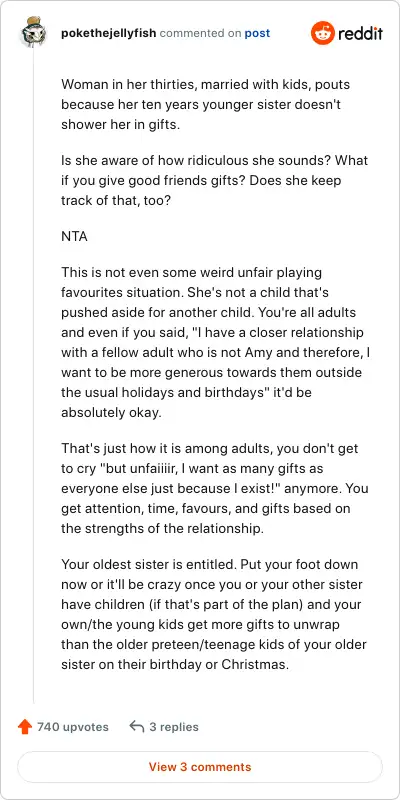Click the orange upvote arrow icon
Screen dimensions: 400x800
25,727
